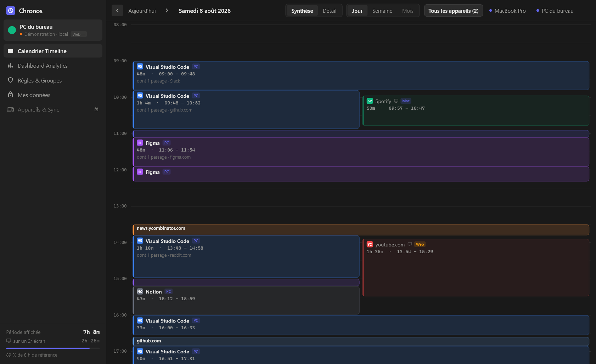The width and height of the screenshot is (596, 364).
Task: Click the date Samedi 8 août 2026
Action: tap(204, 11)
